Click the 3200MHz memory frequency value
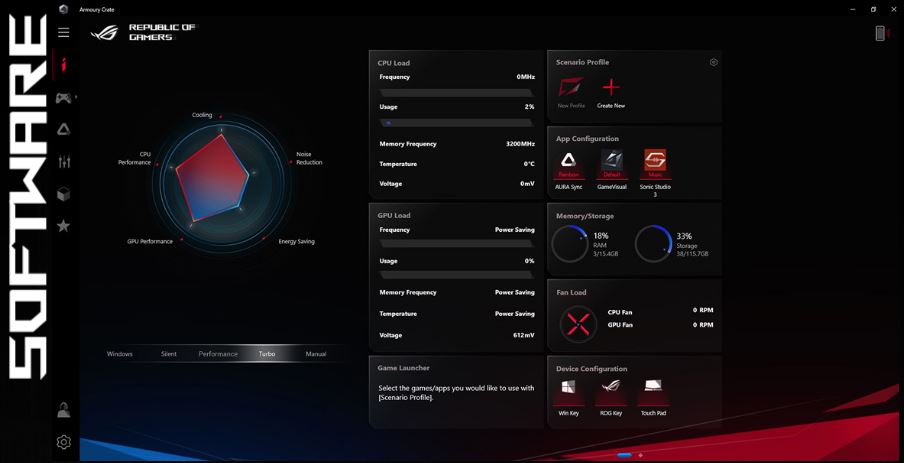This screenshot has width=904, height=463. [520, 144]
